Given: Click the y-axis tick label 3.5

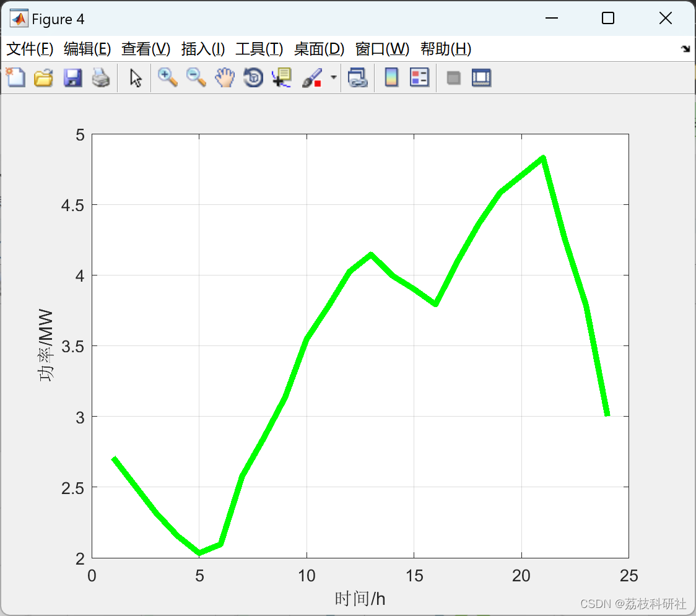Looking at the screenshot, I should [x=73, y=347].
